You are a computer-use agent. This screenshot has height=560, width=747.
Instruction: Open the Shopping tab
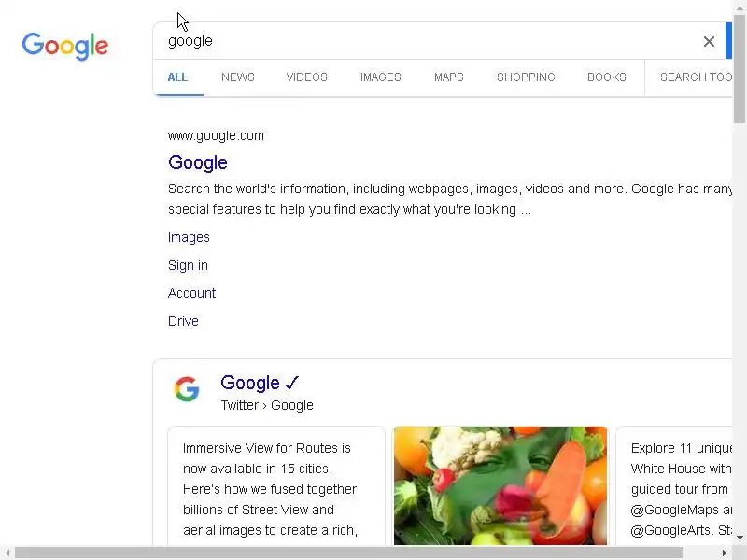point(526,77)
